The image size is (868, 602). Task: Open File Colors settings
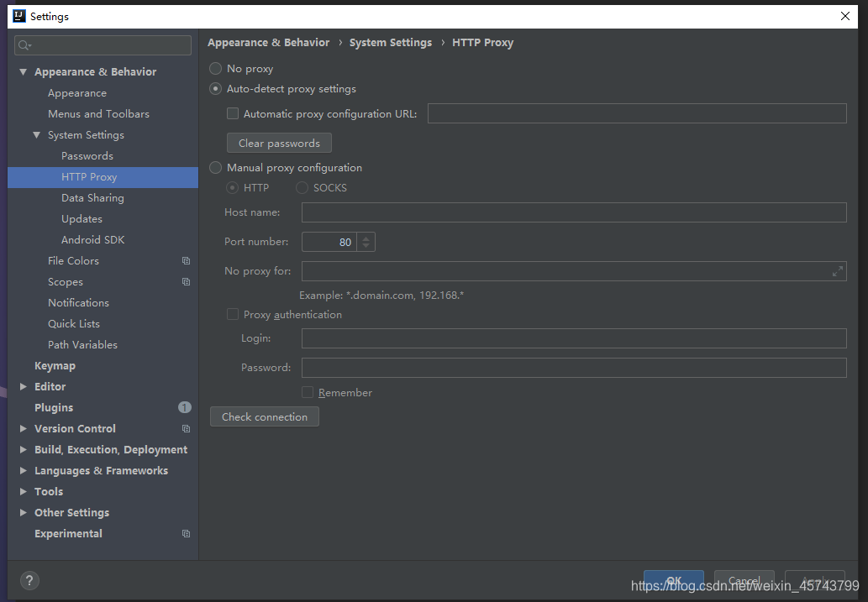coord(73,260)
